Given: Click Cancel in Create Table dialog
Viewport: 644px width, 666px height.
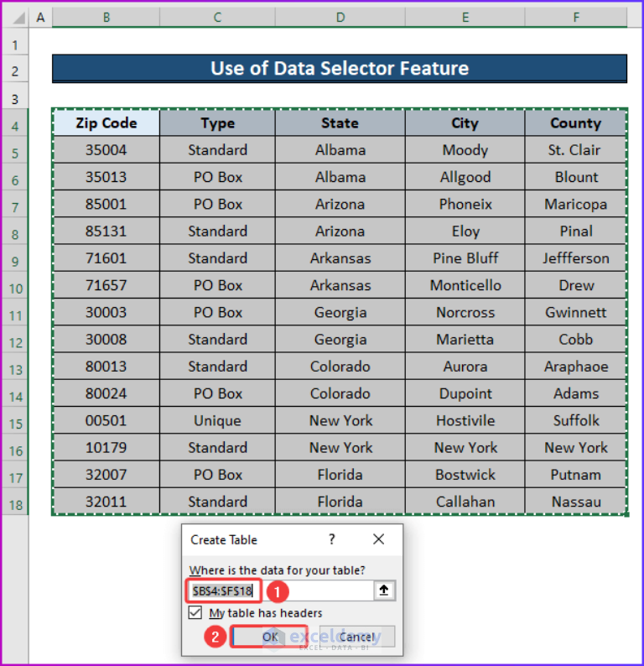Looking at the screenshot, I should point(357,637).
